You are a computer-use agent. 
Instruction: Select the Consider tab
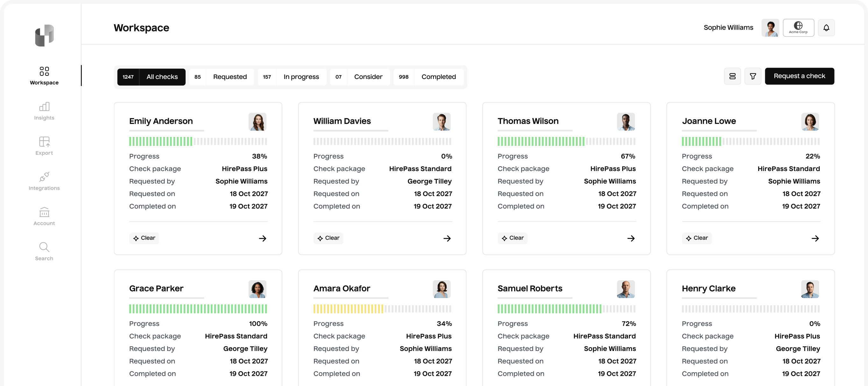point(360,77)
